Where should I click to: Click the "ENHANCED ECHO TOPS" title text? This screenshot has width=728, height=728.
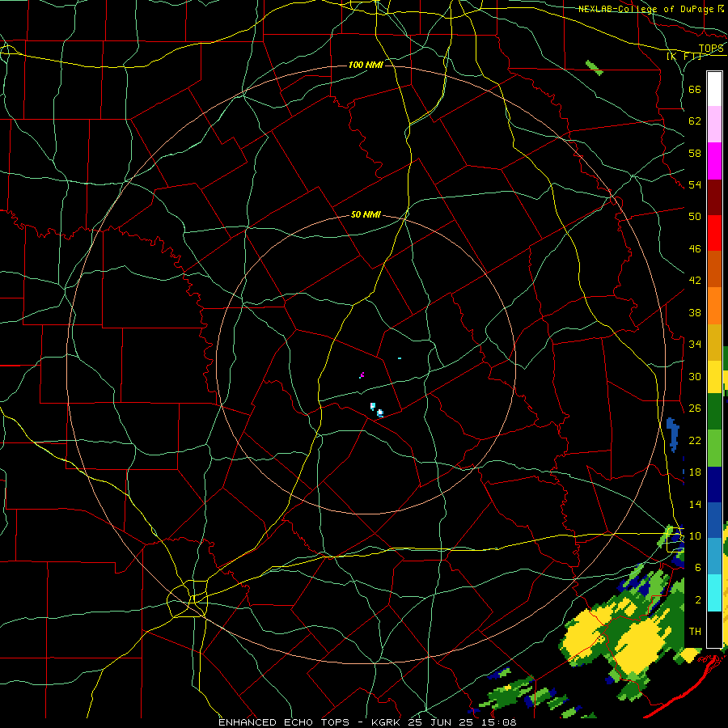(x=284, y=722)
